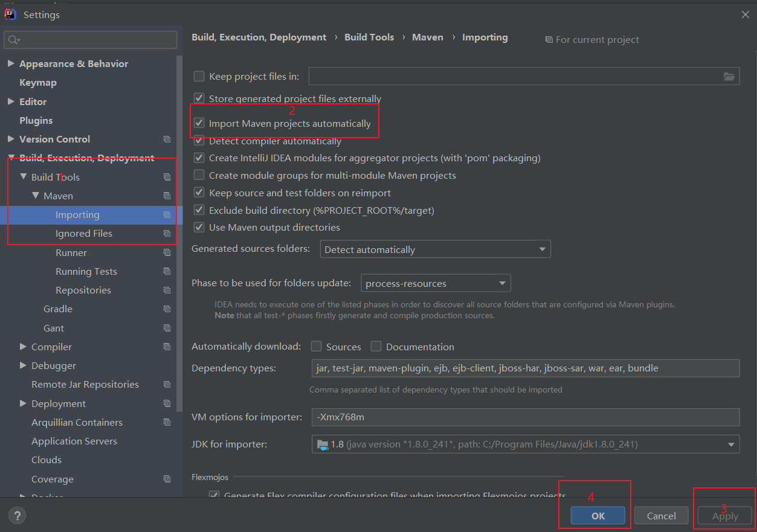The width and height of the screenshot is (757, 532).
Task: Expand the Editor tree node arrow
Action: (11, 101)
